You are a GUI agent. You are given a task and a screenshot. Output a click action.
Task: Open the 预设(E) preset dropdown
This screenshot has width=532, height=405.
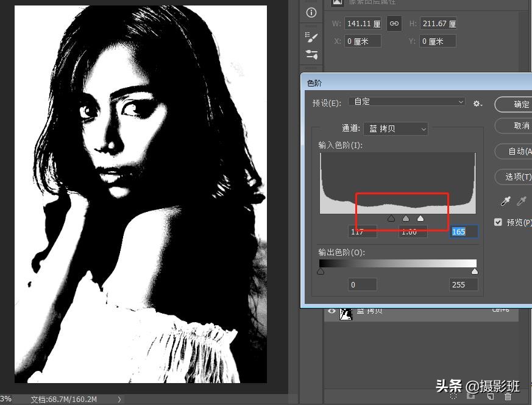coord(406,102)
